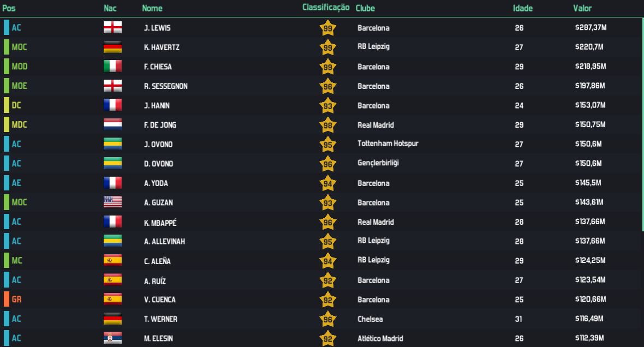
Task: Click the orange GR position swatch
Action: pyautogui.click(x=7, y=300)
